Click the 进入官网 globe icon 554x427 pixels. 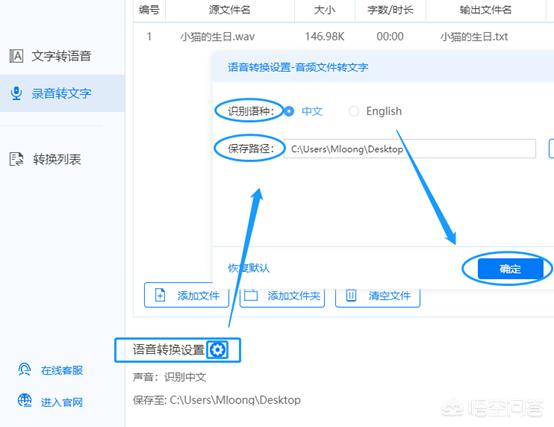point(24,401)
